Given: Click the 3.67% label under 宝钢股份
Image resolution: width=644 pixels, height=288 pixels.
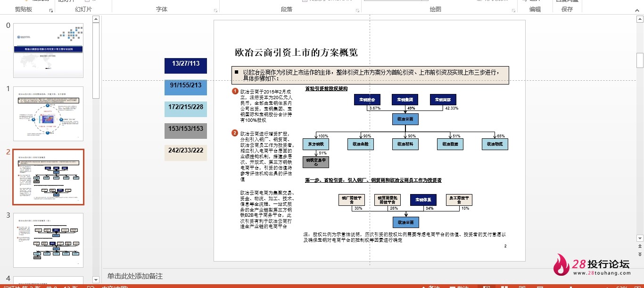Looking at the screenshot, I should point(375,108).
